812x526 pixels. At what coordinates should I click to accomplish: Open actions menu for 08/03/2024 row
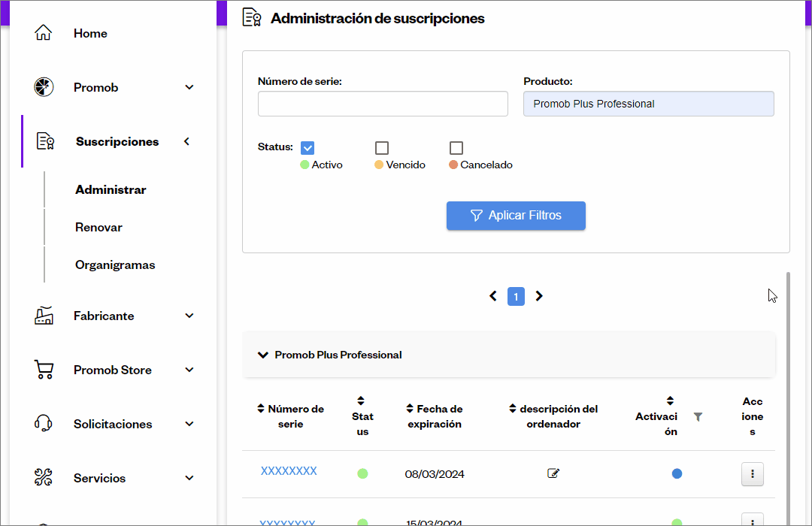(x=753, y=473)
